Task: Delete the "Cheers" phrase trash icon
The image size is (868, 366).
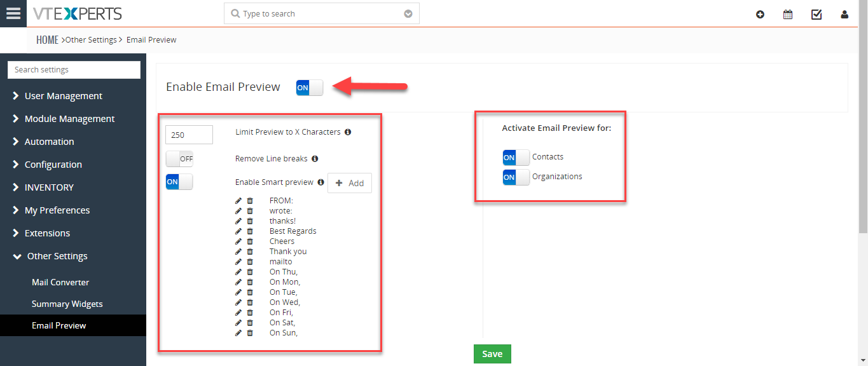Action: (250, 241)
